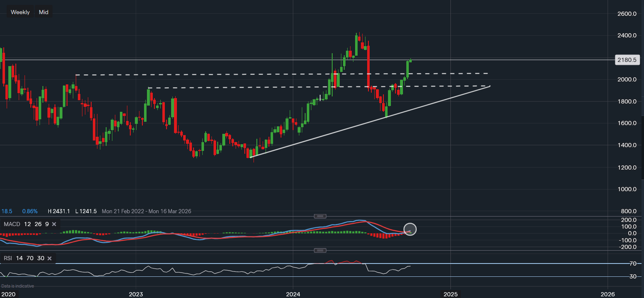The width and height of the screenshot is (644, 298).
Task: Edit the RSI period value 14
Action: [20, 259]
